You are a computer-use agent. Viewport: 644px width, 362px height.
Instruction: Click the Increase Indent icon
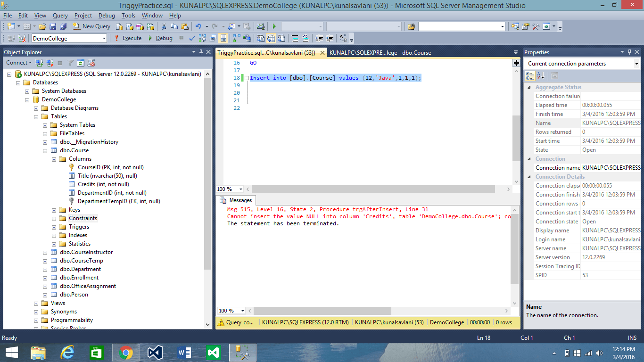(330, 38)
